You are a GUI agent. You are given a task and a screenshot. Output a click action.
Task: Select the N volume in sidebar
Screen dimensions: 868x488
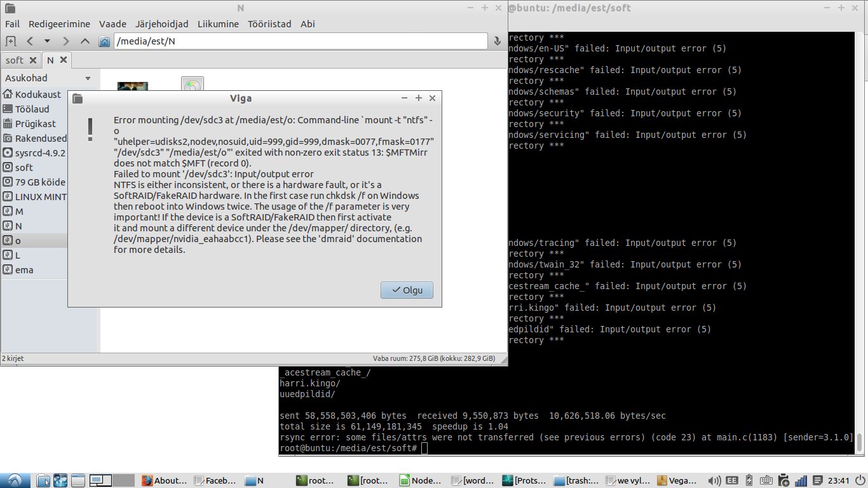click(13, 226)
